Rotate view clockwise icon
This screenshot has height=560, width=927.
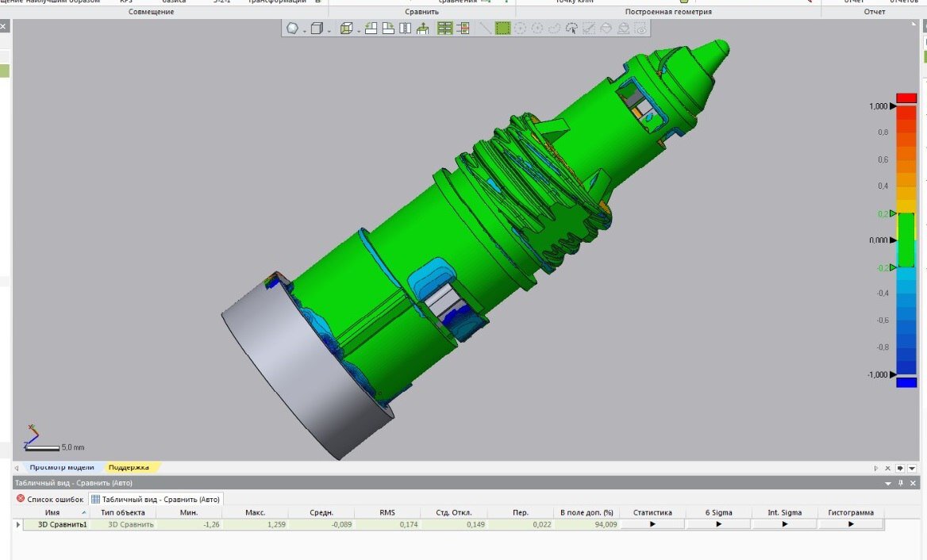click(x=388, y=28)
